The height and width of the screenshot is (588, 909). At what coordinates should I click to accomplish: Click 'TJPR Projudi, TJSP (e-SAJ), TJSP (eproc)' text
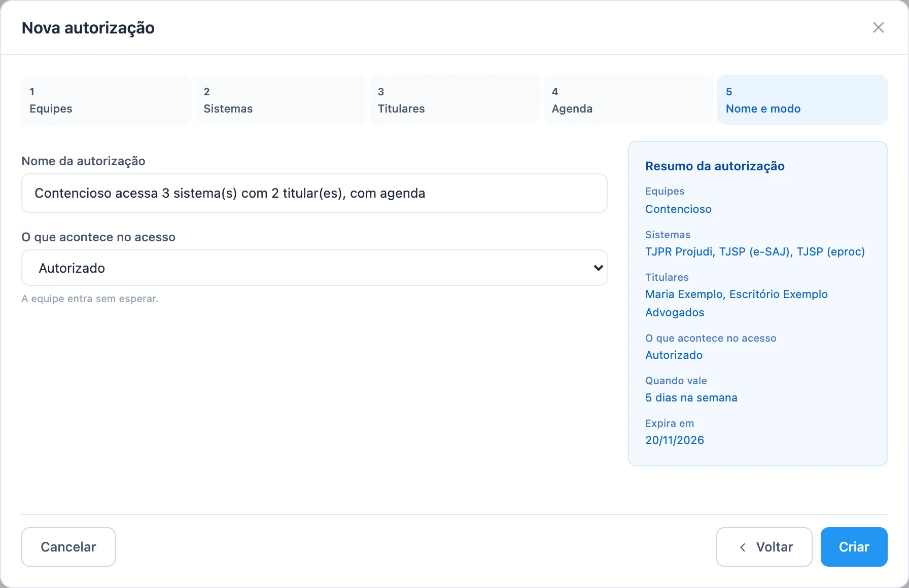(x=755, y=251)
